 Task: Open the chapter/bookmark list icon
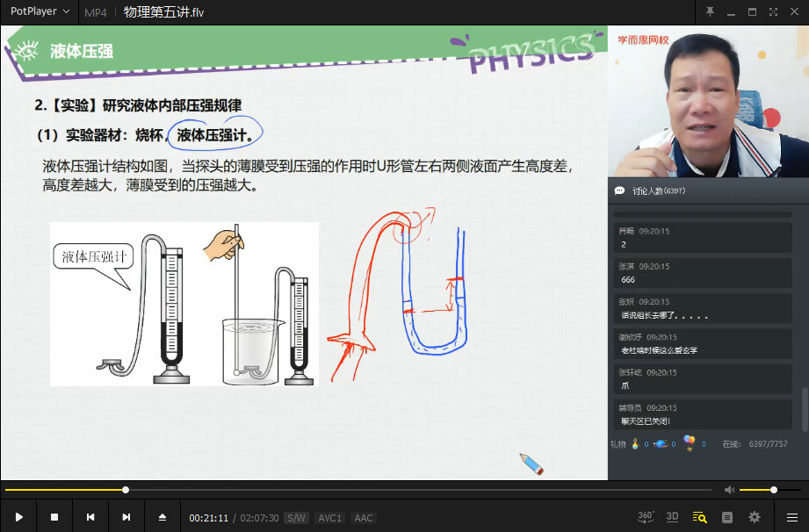click(x=727, y=517)
